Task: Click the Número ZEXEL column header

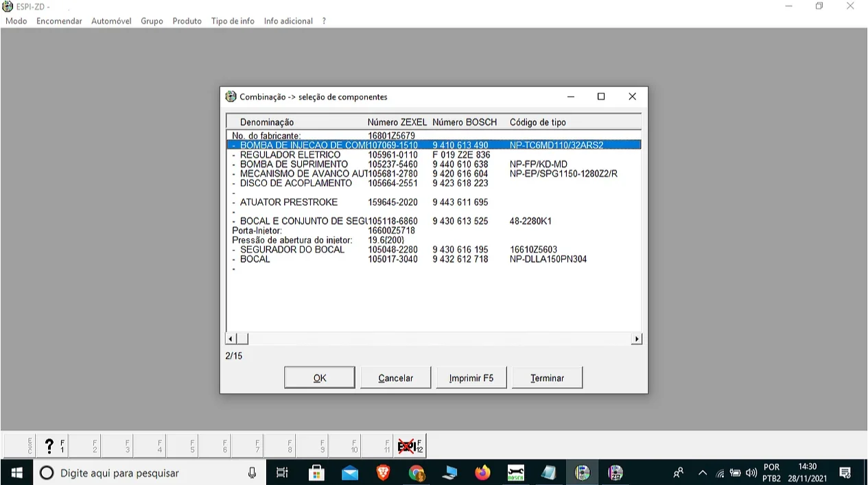Action: (x=397, y=122)
